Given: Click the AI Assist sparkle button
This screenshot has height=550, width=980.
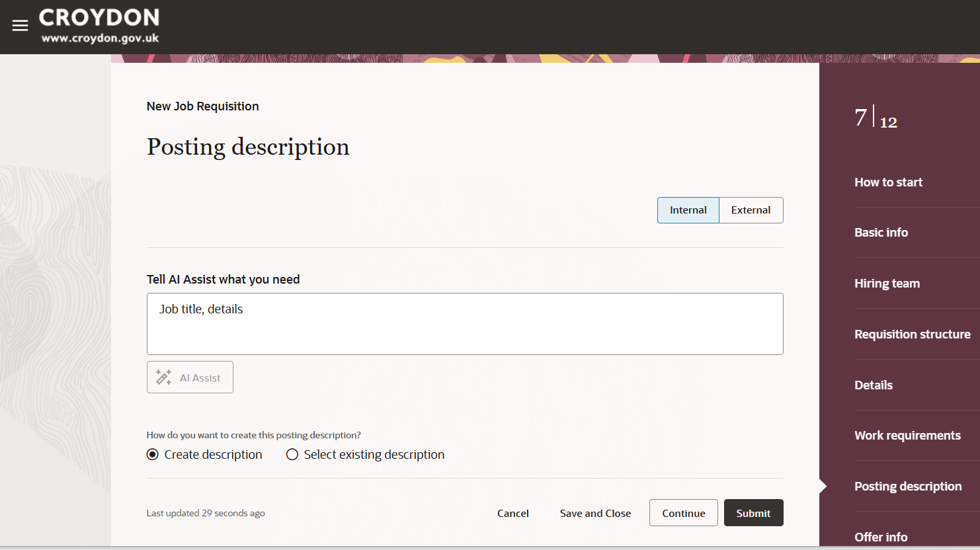Looking at the screenshot, I should click(x=190, y=377).
